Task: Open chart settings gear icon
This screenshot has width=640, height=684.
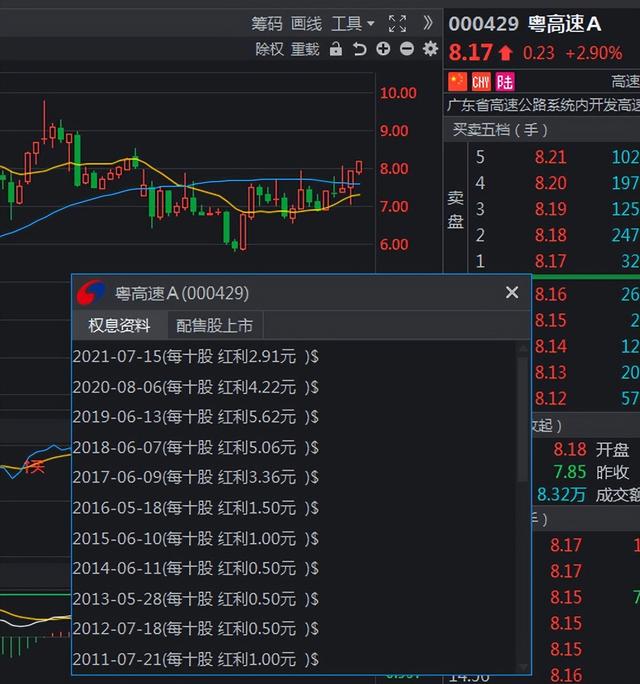Action: pos(431,49)
